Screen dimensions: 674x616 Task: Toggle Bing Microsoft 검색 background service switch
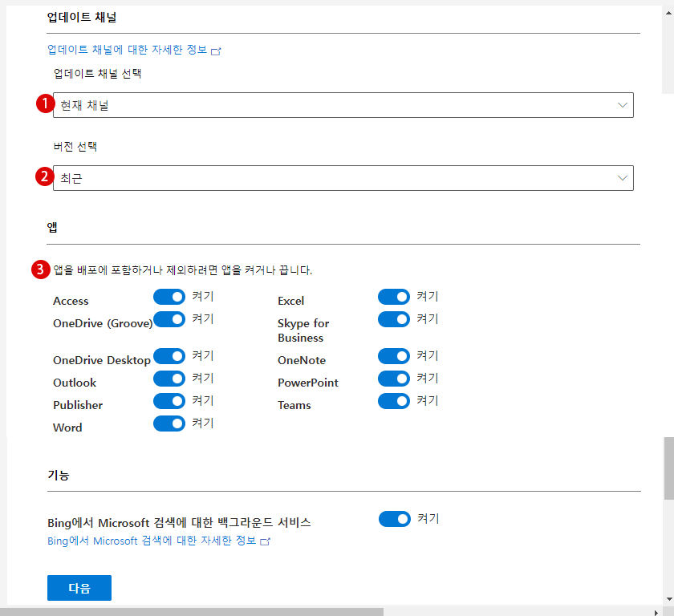(x=395, y=519)
